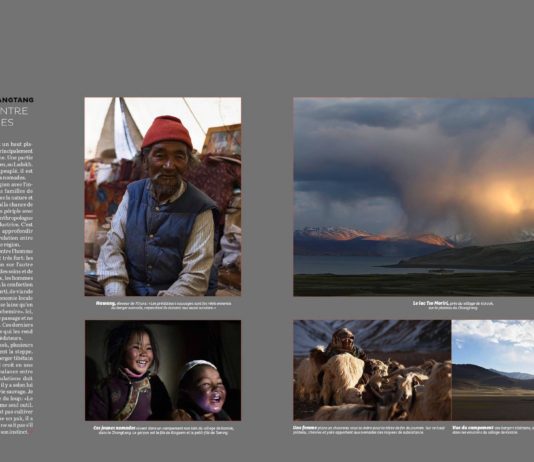
Task: Click the caption beginning with "Nawang,"
Action: point(163,305)
